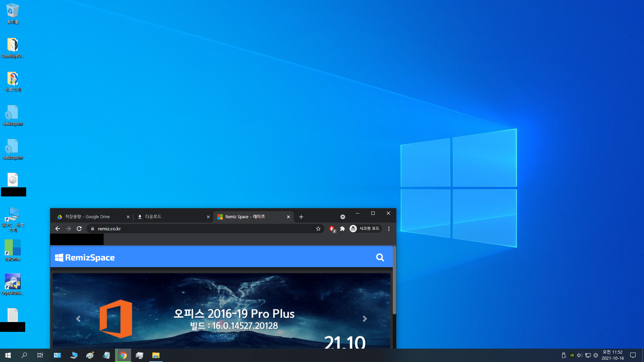
Task: Close the 다운로드 tab
Action: 208,217
